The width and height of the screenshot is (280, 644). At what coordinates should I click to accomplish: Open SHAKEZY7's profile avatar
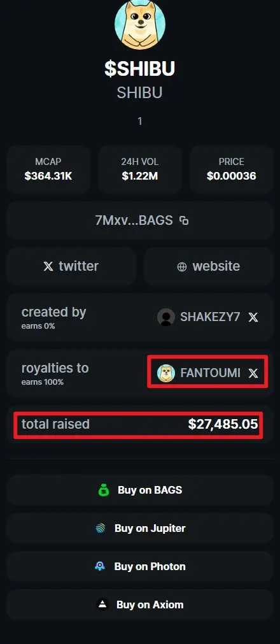(166, 317)
